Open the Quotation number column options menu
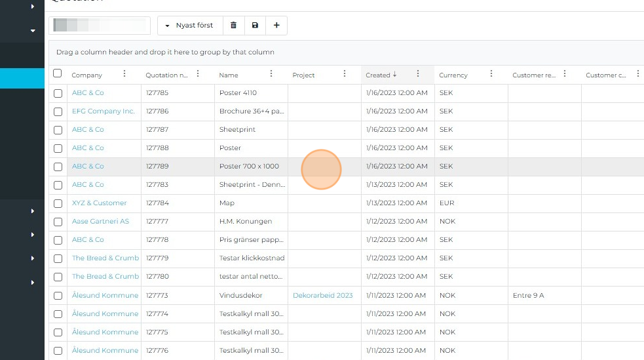Viewport: 644px width, 360px height. pos(198,74)
